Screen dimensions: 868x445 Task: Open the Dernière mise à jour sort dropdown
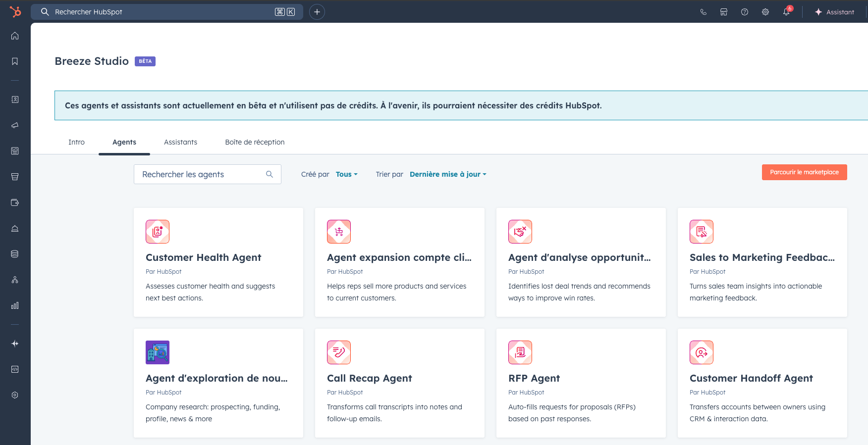448,174
